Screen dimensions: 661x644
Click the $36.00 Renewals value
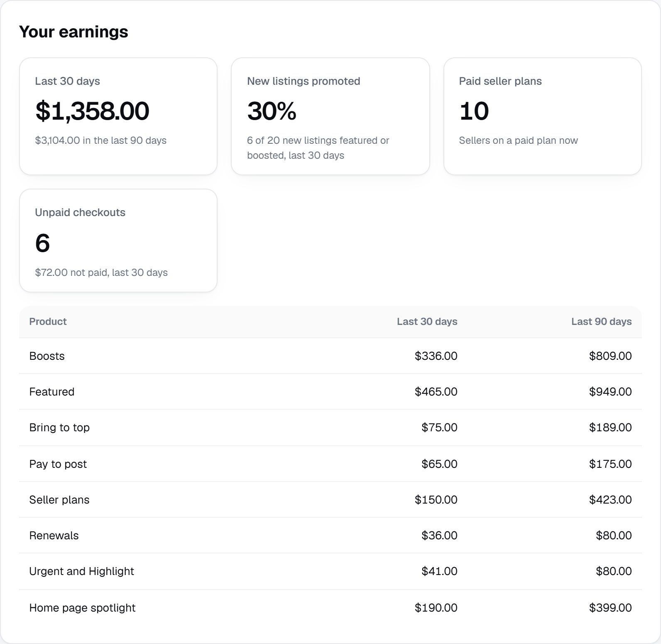(x=439, y=536)
